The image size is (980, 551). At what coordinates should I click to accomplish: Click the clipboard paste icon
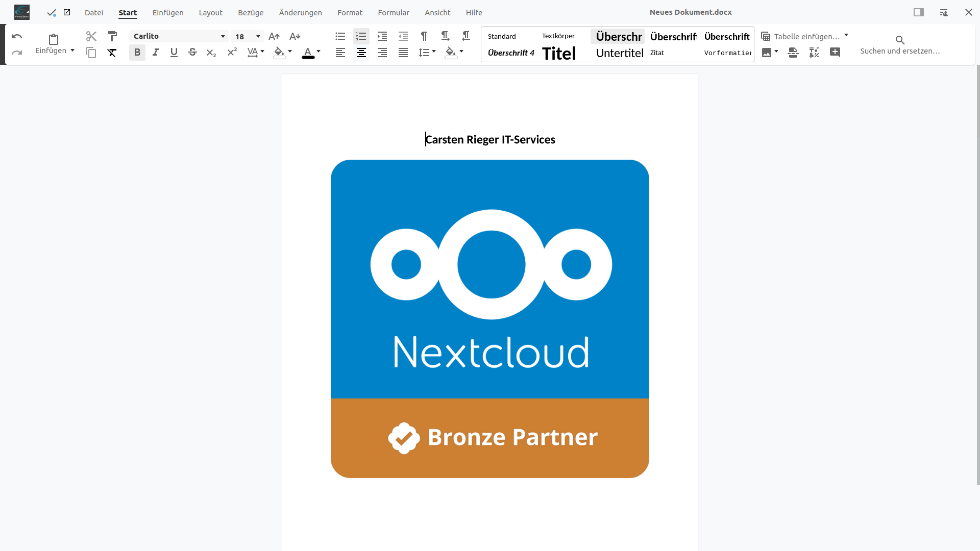[x=54, y=39]
